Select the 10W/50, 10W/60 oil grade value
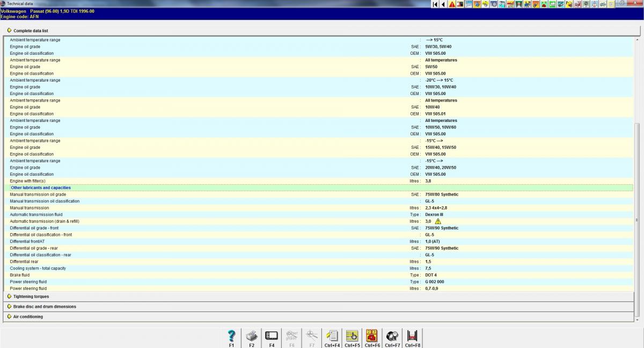 [x=441, y=127]
